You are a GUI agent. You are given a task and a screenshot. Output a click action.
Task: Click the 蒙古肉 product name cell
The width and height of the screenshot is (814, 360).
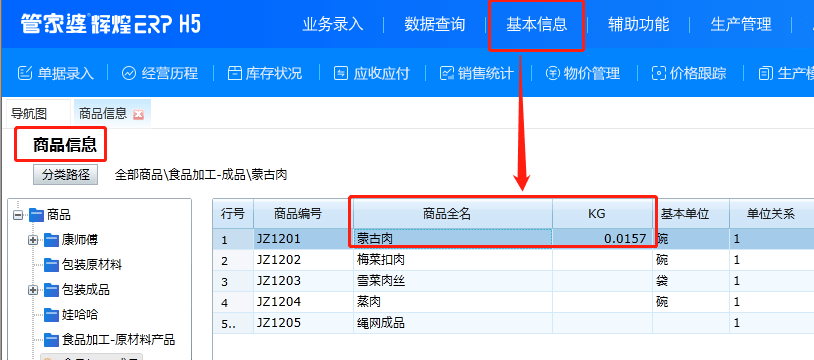(x=453, y=239)
